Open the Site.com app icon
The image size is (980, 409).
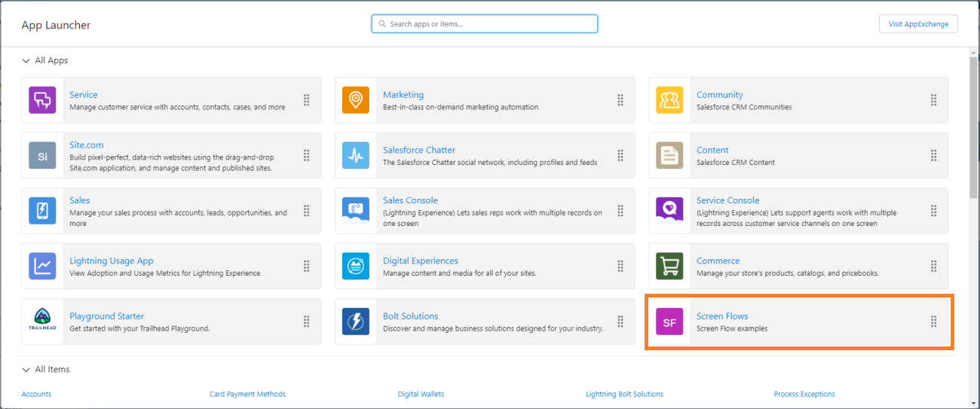coord(42,155)
